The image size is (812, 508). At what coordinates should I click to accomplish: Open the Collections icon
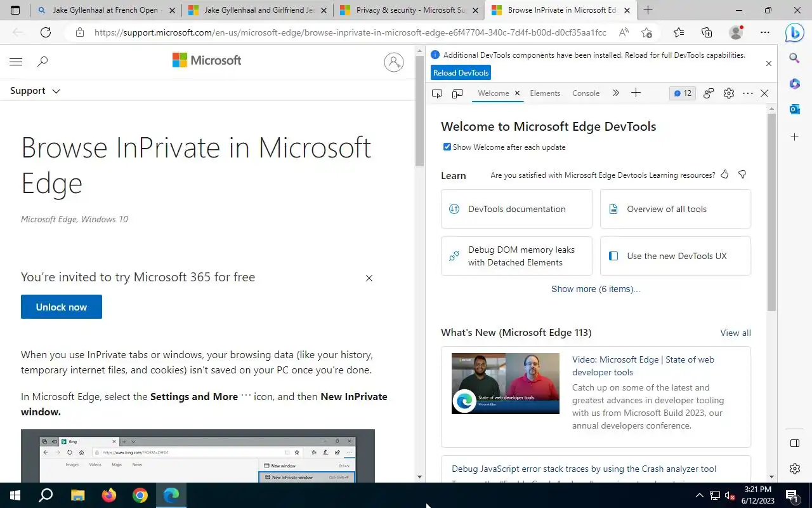(x=707, y=32)
